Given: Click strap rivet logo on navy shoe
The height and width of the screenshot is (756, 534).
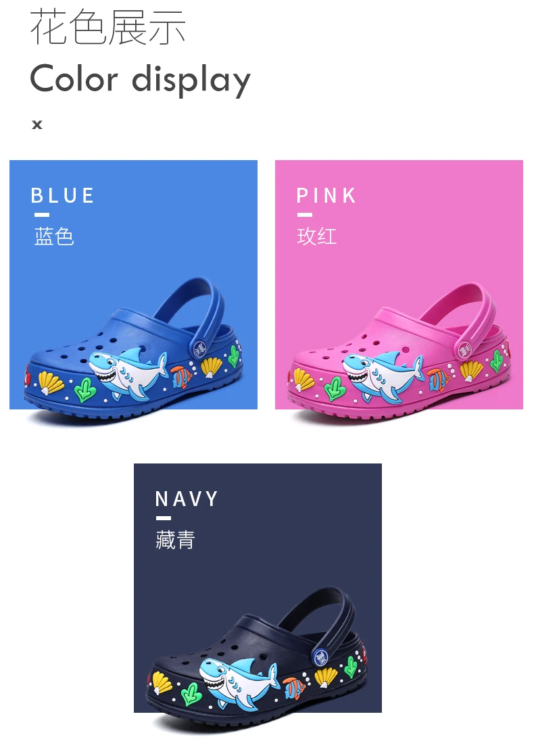Looking at the screenshot, I should pyautogui.click(x=321, y=657).
